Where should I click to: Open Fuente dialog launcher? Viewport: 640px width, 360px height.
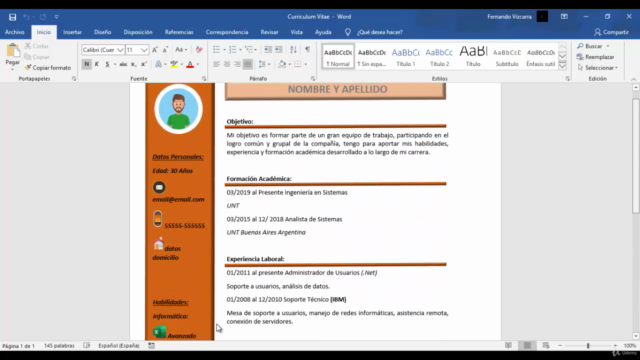coord(204,79)
